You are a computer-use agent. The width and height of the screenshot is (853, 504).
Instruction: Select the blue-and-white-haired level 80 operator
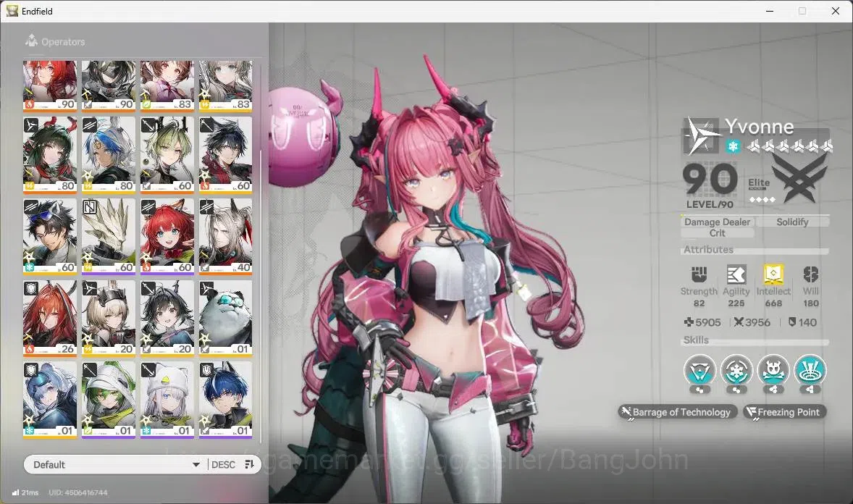[x=109, y=154]
